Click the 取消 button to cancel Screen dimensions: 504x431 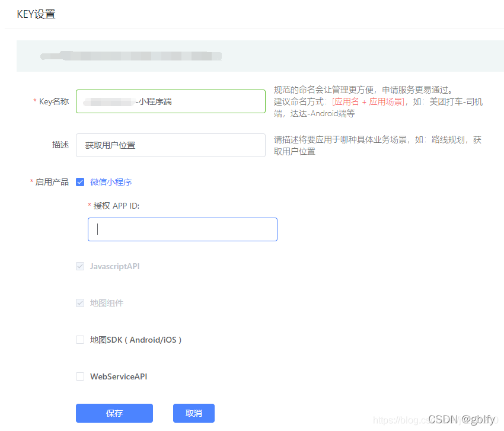194,413
